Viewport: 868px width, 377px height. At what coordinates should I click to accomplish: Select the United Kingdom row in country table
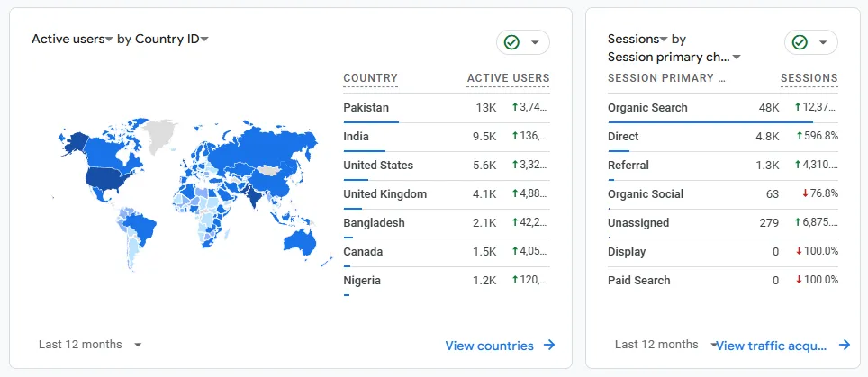(x=384, y=193)
